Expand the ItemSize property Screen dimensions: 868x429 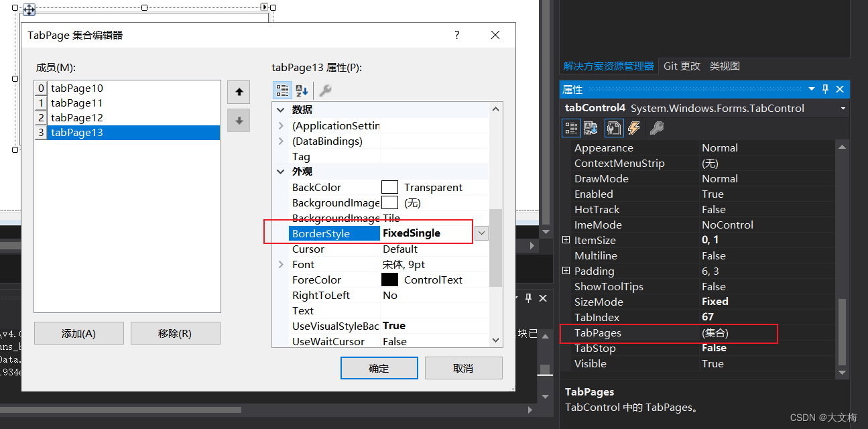pyautogui.click(x=566, y=239)
